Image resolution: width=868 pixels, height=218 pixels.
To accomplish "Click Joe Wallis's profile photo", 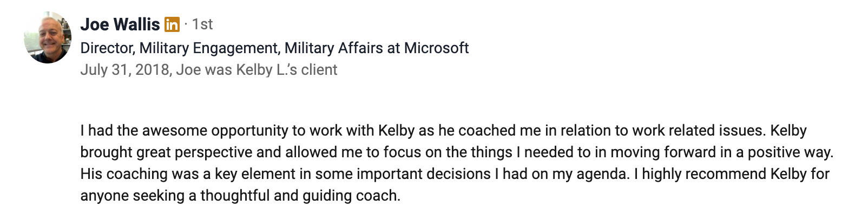I will coord(48,38).
